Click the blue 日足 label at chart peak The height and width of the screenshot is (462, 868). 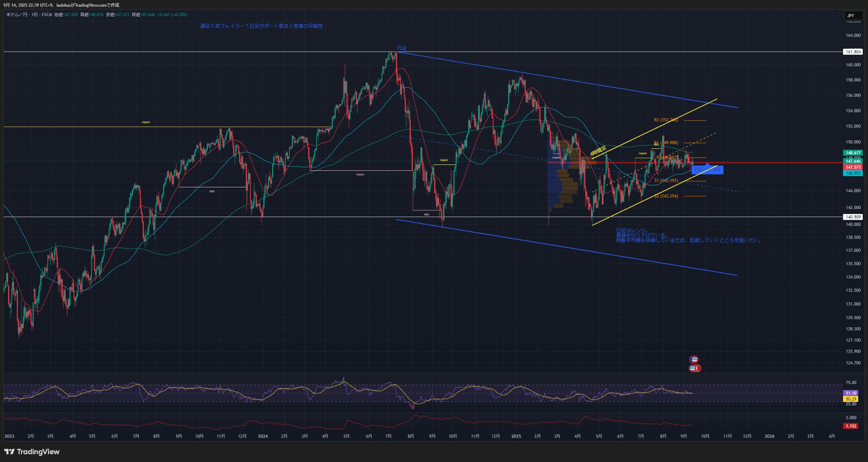(401, 48)
